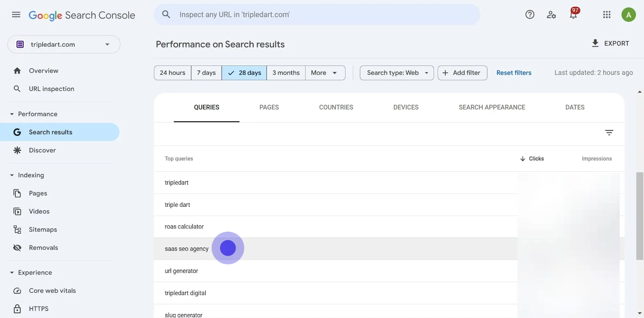Click the URL inspection magnifier icon
644x318 pixels.
17,89
